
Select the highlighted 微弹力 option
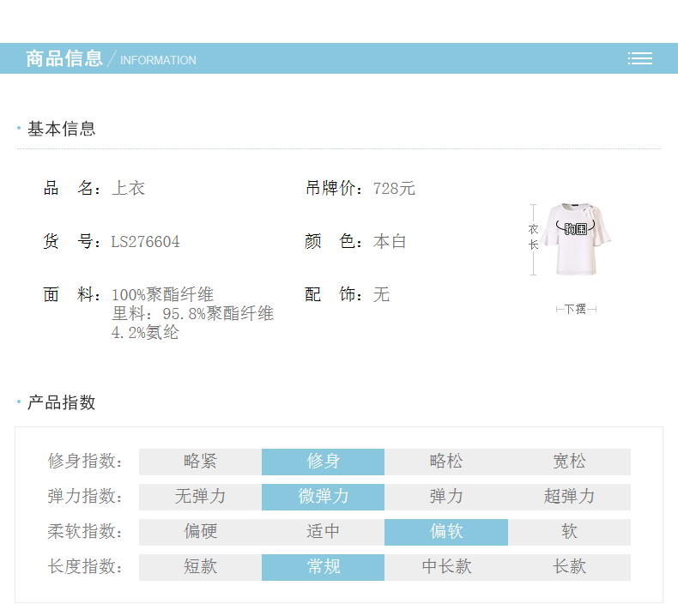click(323, 497)
